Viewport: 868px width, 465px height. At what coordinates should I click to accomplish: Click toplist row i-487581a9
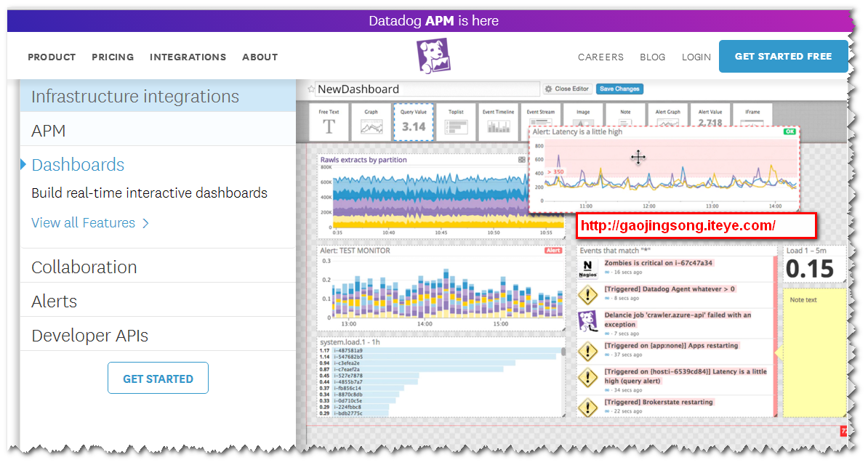pyautogui.click(x=441, y=350)
